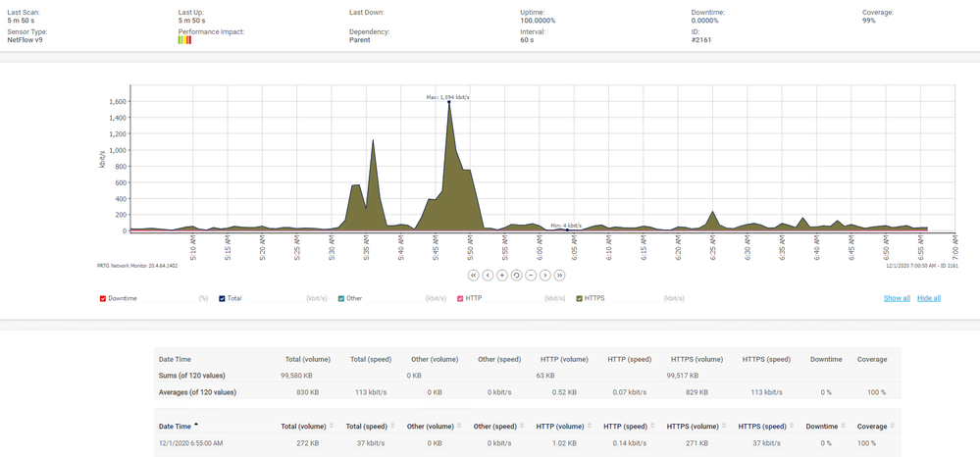Screen dimensions: 980x457
Task: Sort by HTTPS (speed) column arrows
Action: click(x=792, y=427)
